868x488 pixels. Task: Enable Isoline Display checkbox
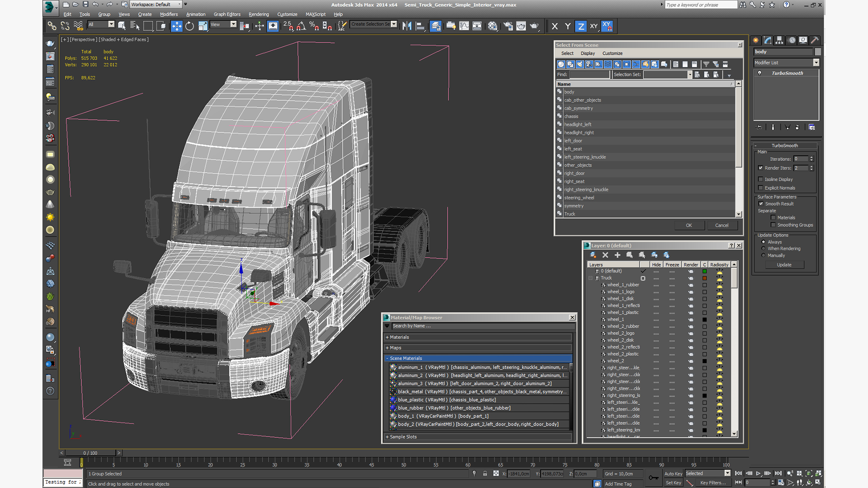(760, 179)
